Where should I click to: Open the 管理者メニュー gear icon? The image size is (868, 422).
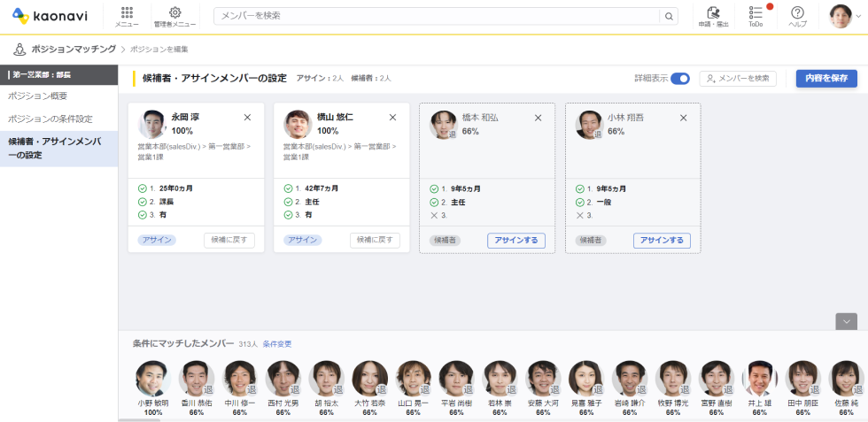pyautogui.click(x=174, y=14)
